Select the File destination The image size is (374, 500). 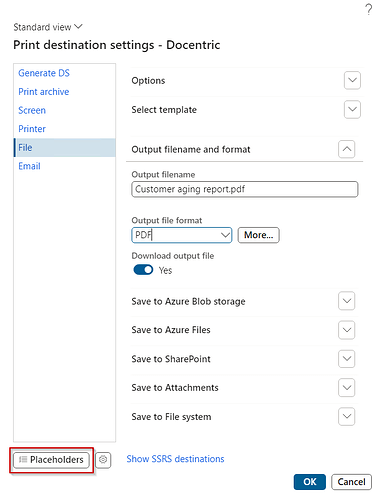click(x=65, y=148)
